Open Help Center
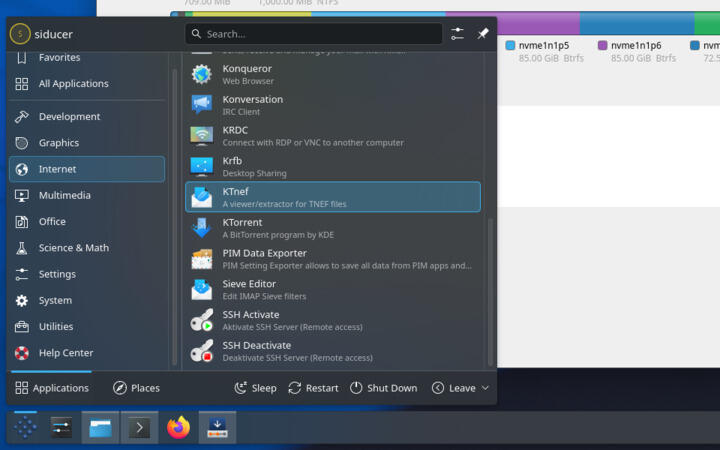The width and height of the screenshot is (720, 450). pos(87,353)
